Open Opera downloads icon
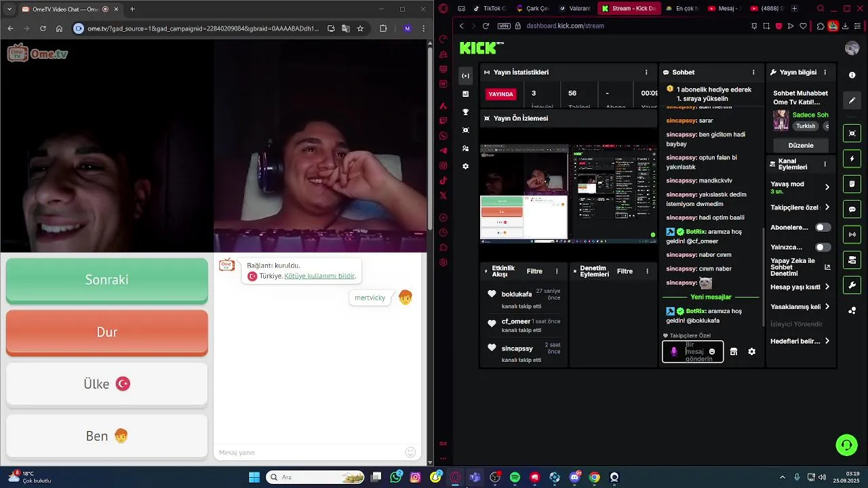Image resolution: width=868 pixels, height=488 pixels. click(845, 26)
